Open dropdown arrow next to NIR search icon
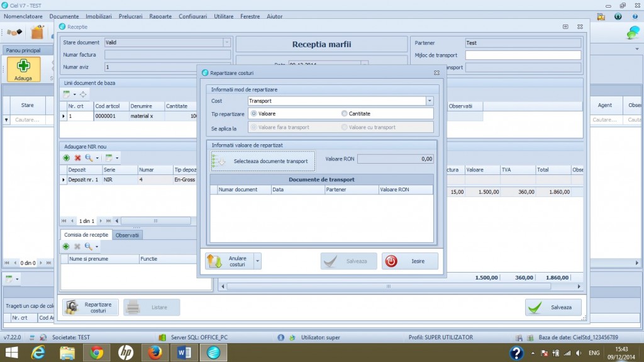 pyautogui.click(x=97, y=158)
